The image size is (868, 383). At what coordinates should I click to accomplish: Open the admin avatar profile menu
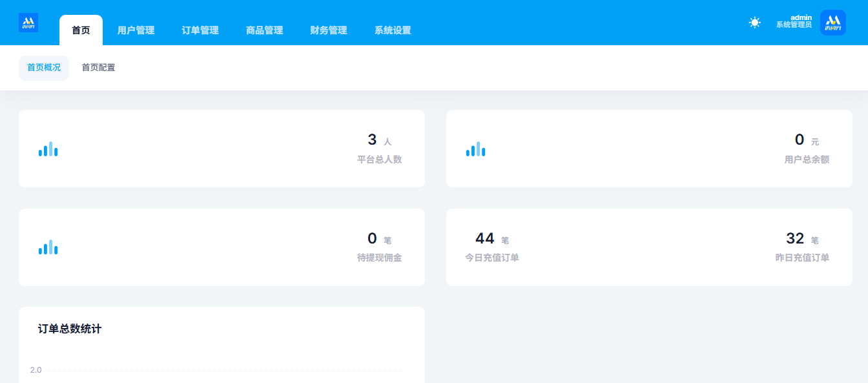point(832,23)
